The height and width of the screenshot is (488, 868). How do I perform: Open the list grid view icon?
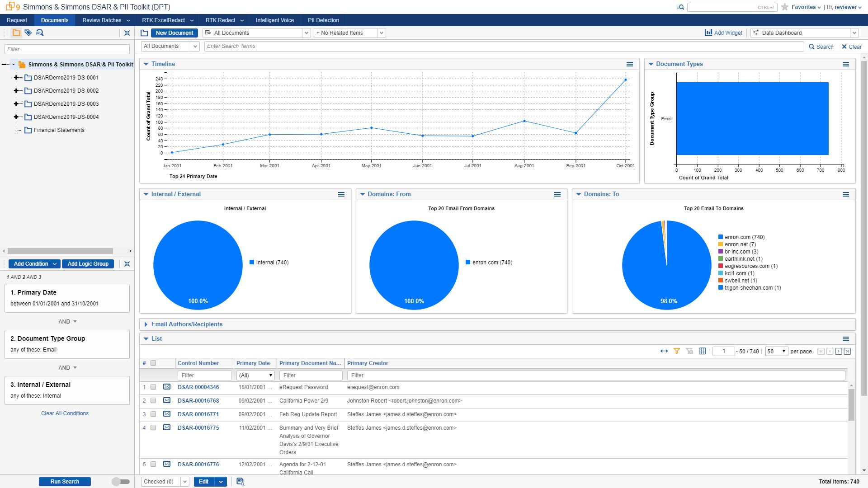click(702, 351)
